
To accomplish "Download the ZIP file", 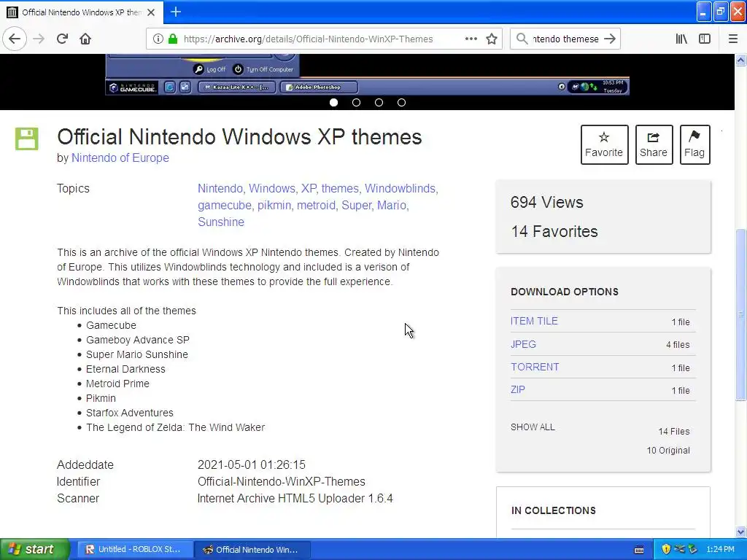I will 518,389.
